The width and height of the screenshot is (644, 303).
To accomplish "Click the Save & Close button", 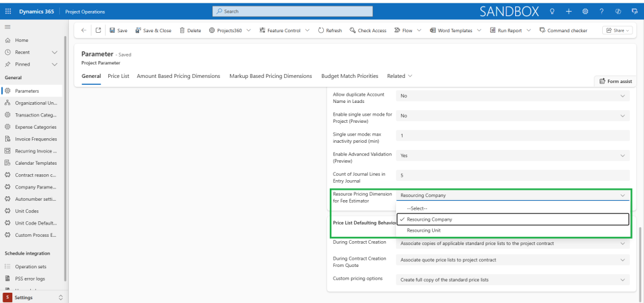I will coord(153,30).
